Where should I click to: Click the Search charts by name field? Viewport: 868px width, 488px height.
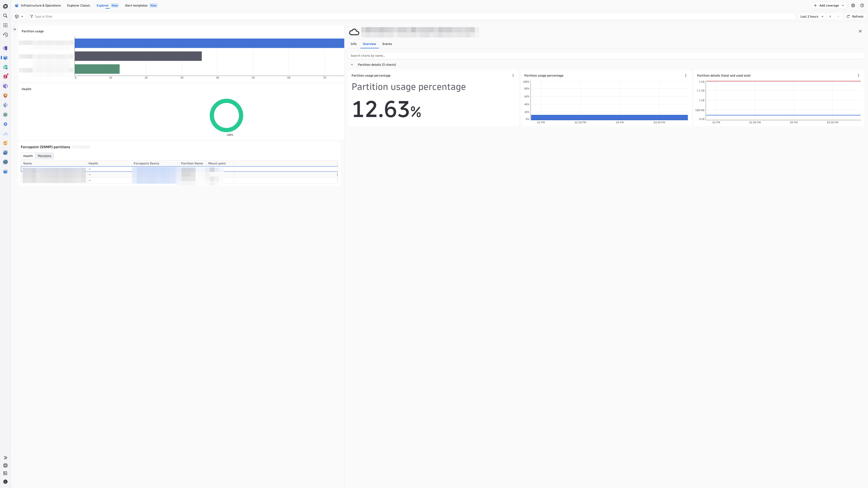point(606,56)
